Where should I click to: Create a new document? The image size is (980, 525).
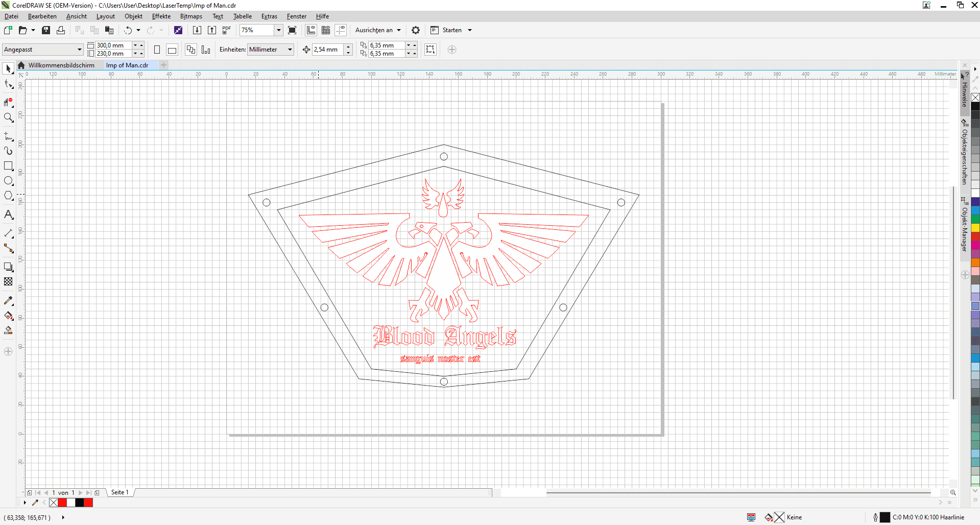(x=8, y=30)
